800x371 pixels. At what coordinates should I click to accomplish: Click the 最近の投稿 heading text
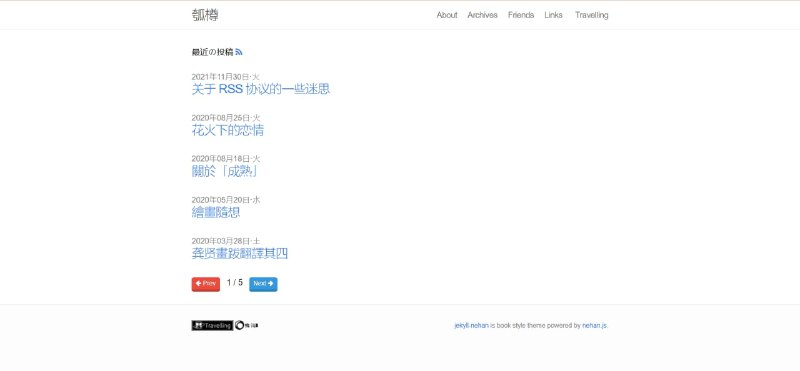tap(212, 52)
